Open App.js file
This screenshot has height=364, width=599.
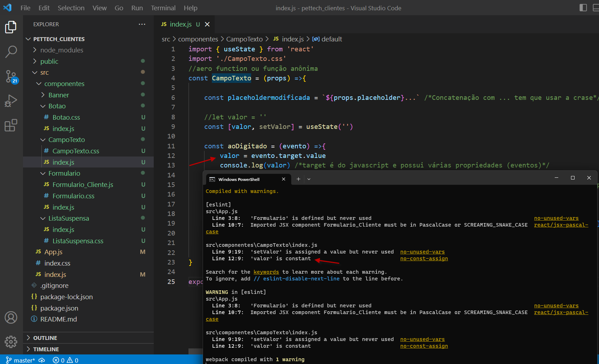coord(53,252)
